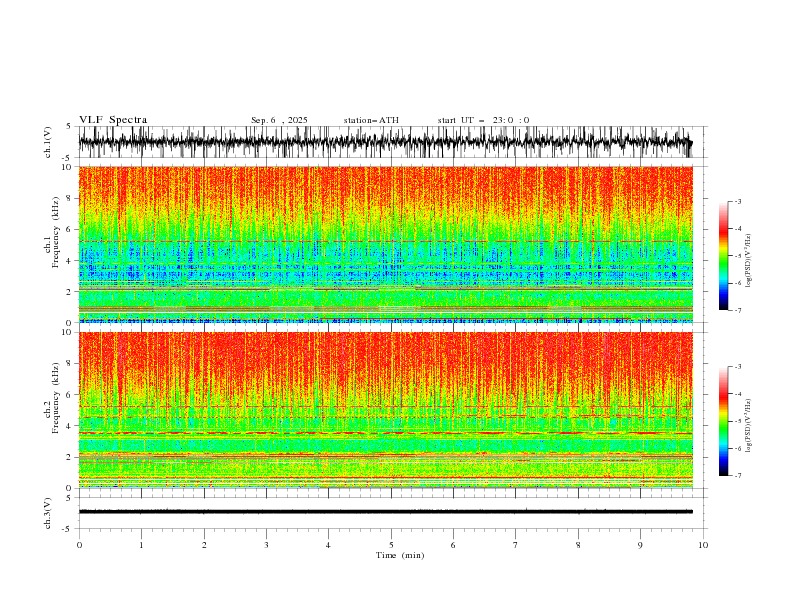The height and width of the screenshot is (612, 792).
Task: Click the ch.2 frequency tick '8'
Action: click(70, 364)
